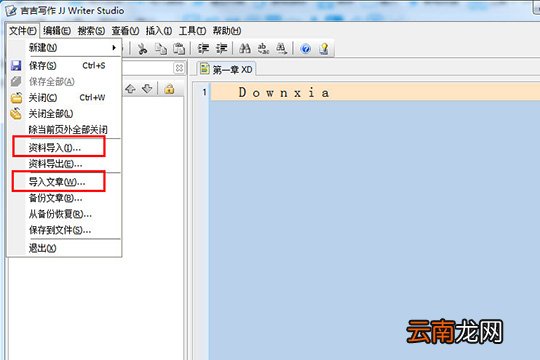Close the side panel with X icon
The height and width of the screenshot is (360, 540).
pyautogui.click(x=179, y=68)
